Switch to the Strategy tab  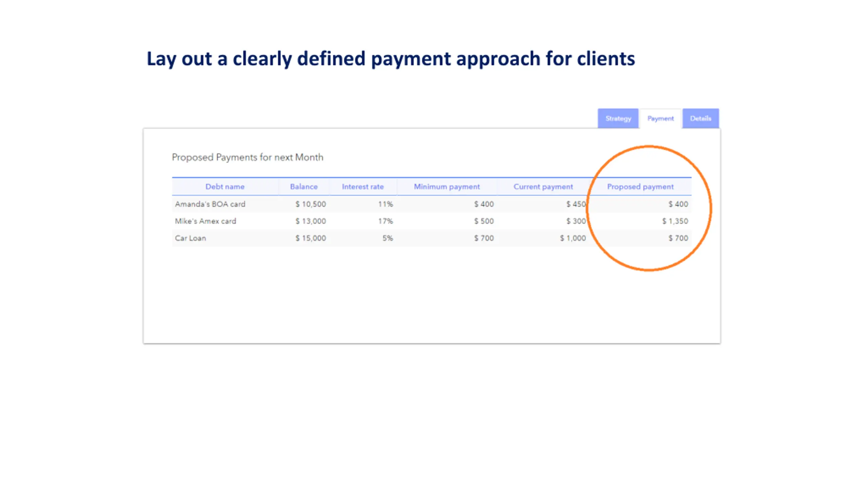618,118
